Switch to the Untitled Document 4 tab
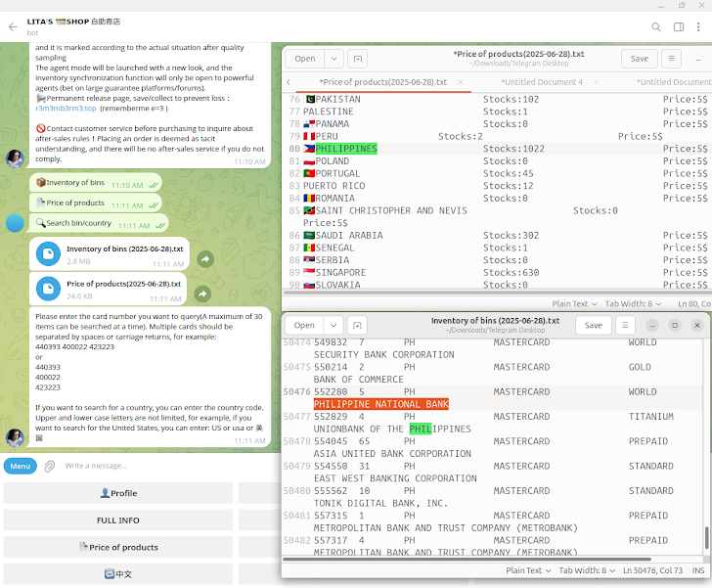Viewport: 712px width, 588px height. [541, 82]
